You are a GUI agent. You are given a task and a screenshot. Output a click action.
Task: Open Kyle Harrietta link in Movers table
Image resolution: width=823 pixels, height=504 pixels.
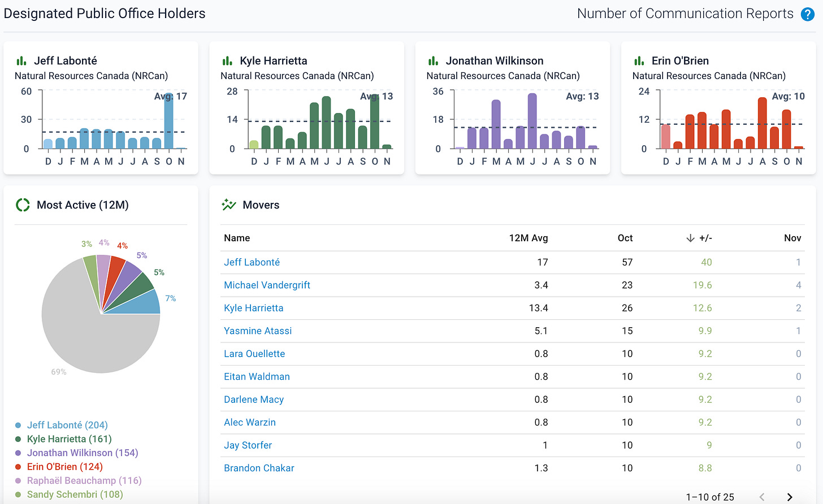click(253, 308)
